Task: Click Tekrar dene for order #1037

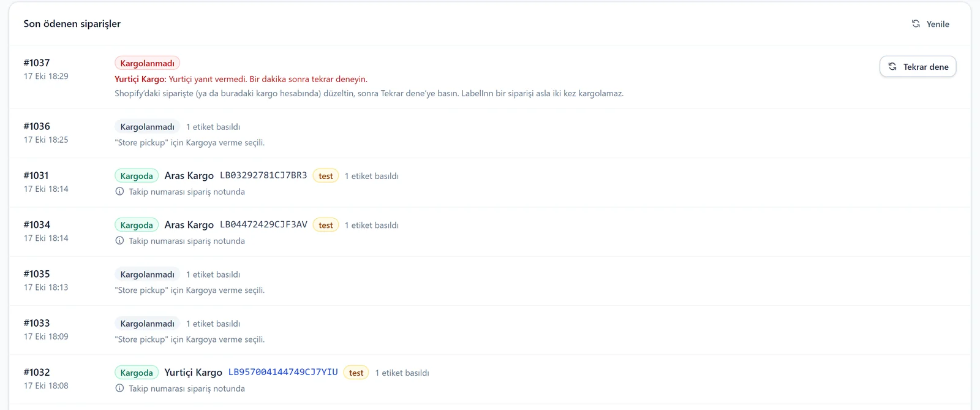Action: 918,67
